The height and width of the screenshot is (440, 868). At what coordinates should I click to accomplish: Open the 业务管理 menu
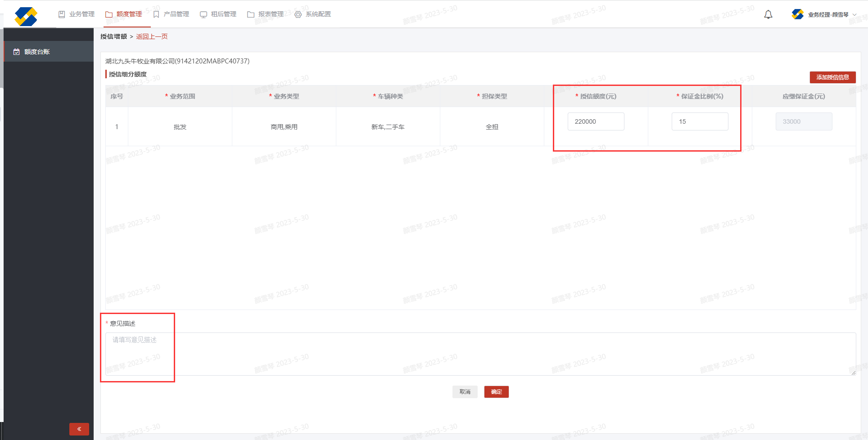[77, 14]
